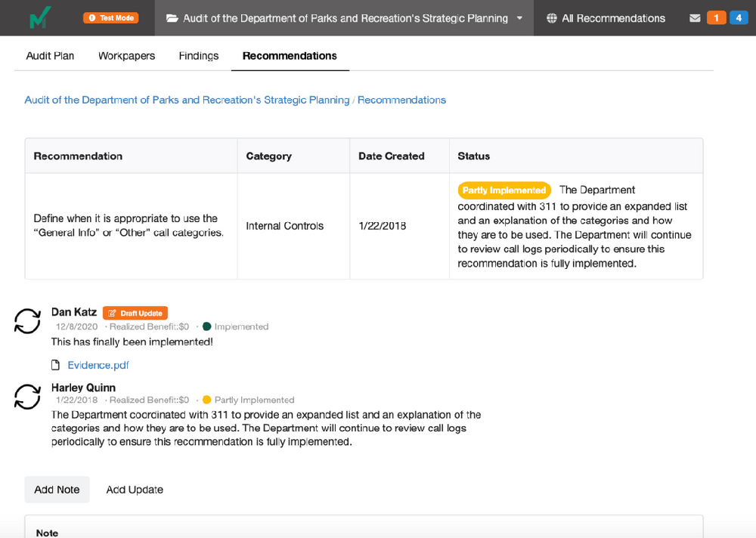The width and height of the screenshot is (756, 538).
Task: Expand the audit title dropdown arrow
Action: (x=519, y=18)
